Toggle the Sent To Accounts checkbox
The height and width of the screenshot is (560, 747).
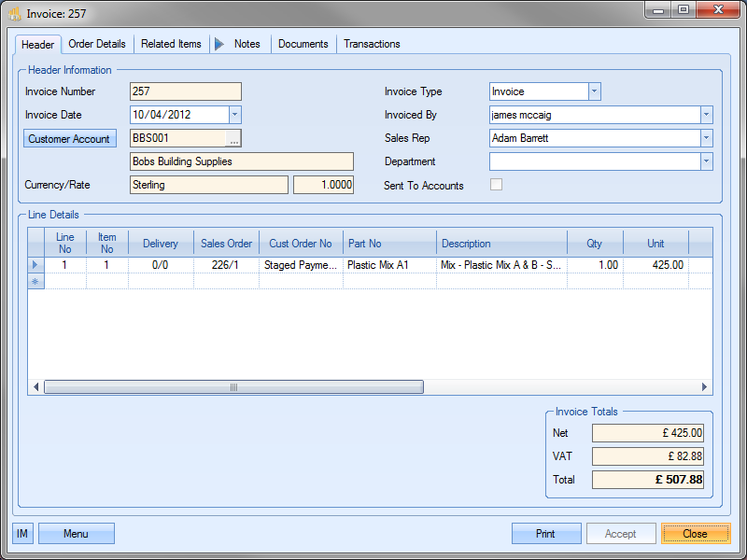coord(496,185)
